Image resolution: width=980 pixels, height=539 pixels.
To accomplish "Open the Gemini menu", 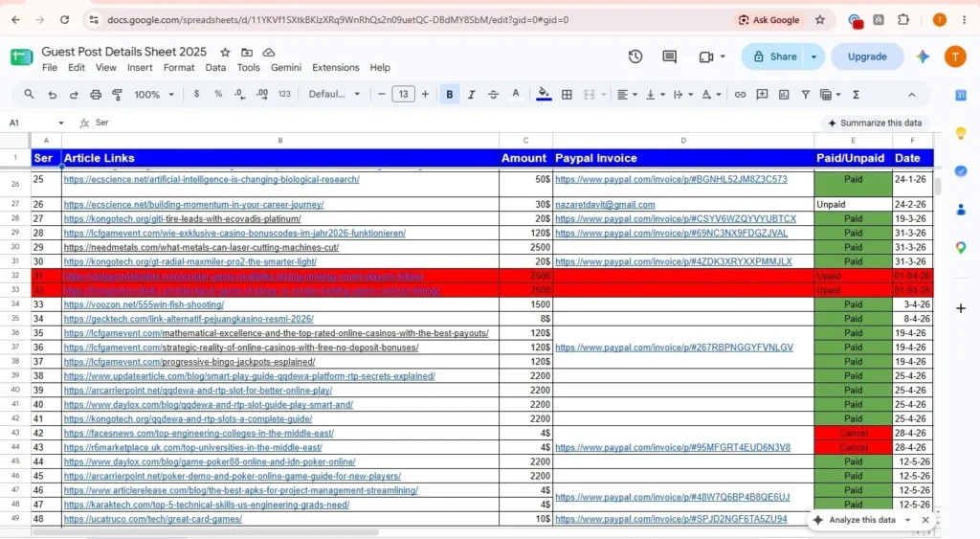I will tap(285, 68).
